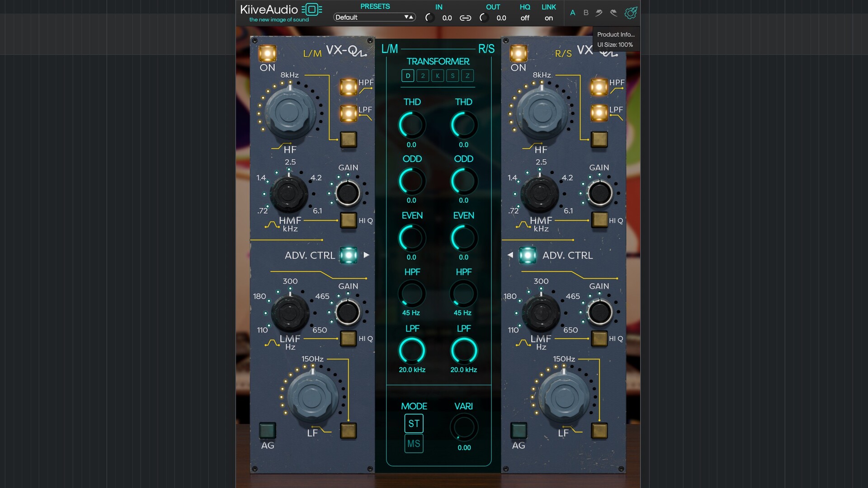Toggle the R/S LPF filter light
This screenshot has height=488, width=868.
(x=599, y=113)
